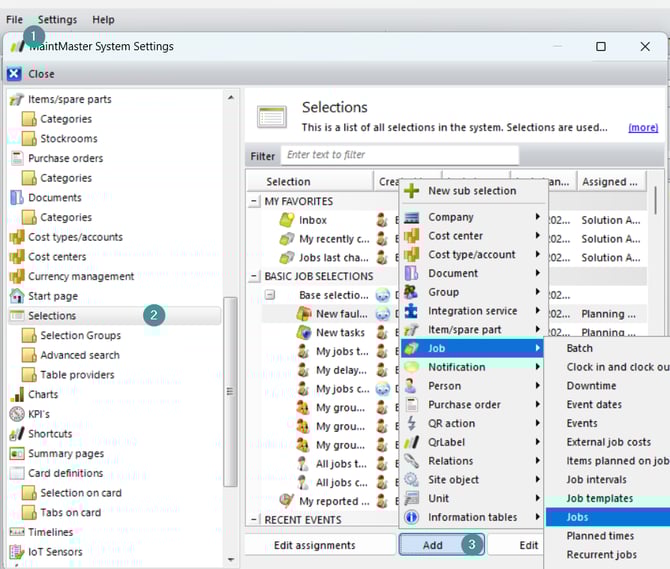
Task: Collapse the MY FAVORITES group
Action: (254, 201)
